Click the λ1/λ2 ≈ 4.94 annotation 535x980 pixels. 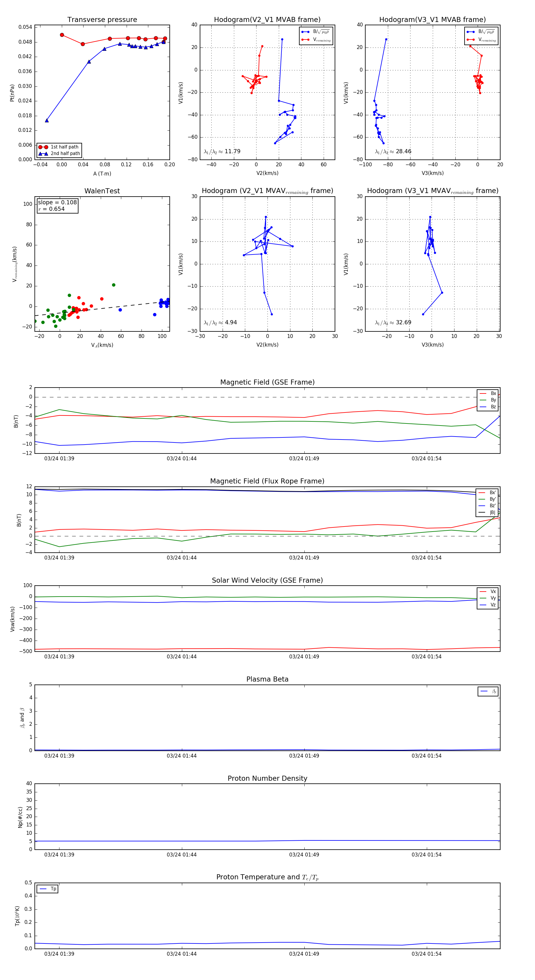click(220, 323)
